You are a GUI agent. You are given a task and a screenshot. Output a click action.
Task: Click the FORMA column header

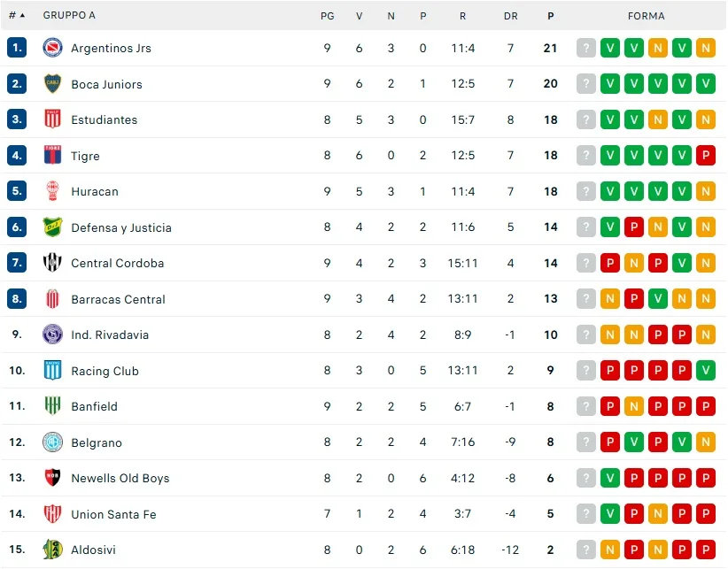(x=646, y=15)
